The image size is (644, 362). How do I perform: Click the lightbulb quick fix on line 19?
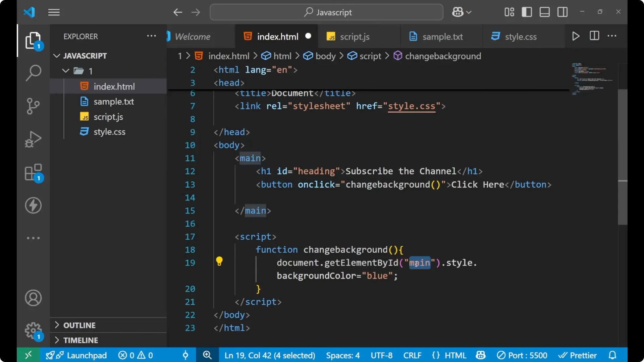pyautogui.click(x=220, y=261)
